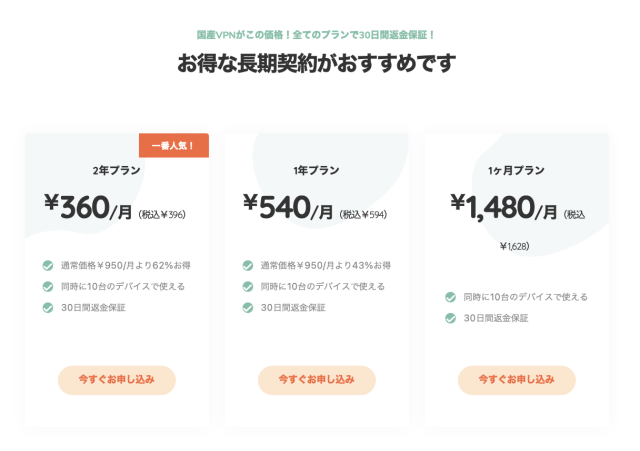Click check icon beside 1-year refund guarantee

tap(248, 307)
